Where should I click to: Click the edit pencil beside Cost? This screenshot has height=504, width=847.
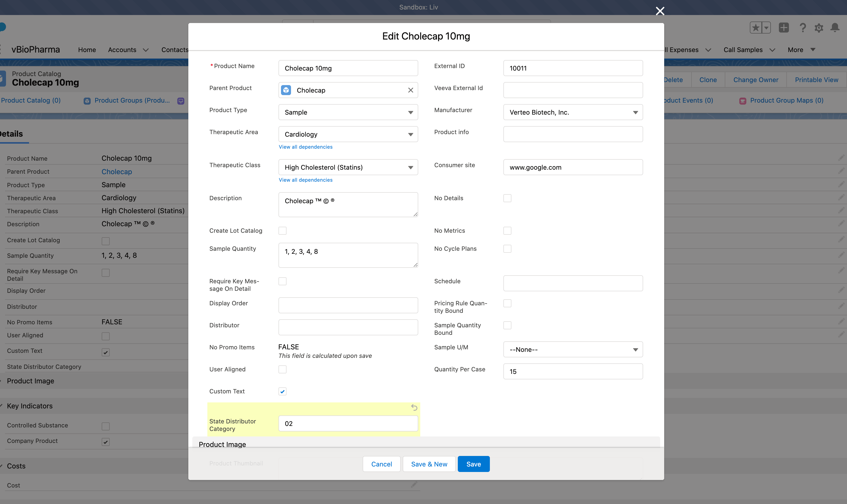click(414, 485)
